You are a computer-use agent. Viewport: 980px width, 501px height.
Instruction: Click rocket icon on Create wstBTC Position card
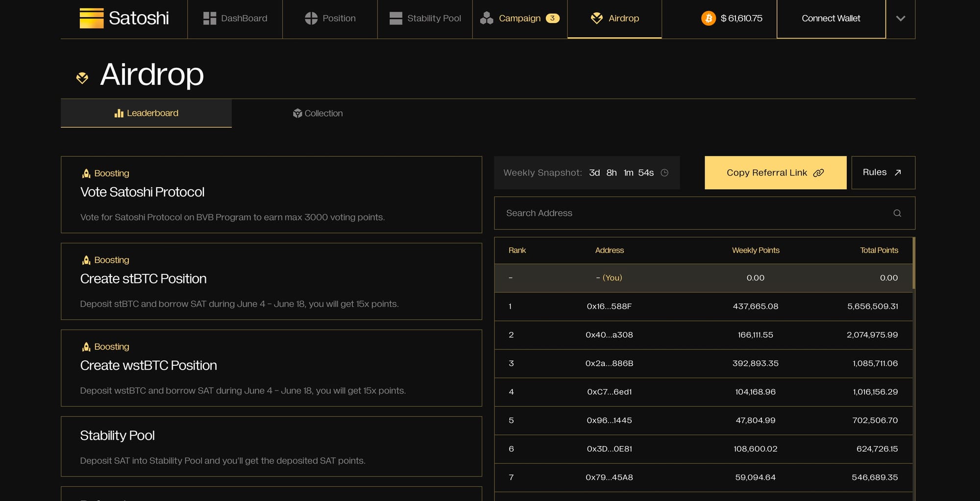[86, 347]
